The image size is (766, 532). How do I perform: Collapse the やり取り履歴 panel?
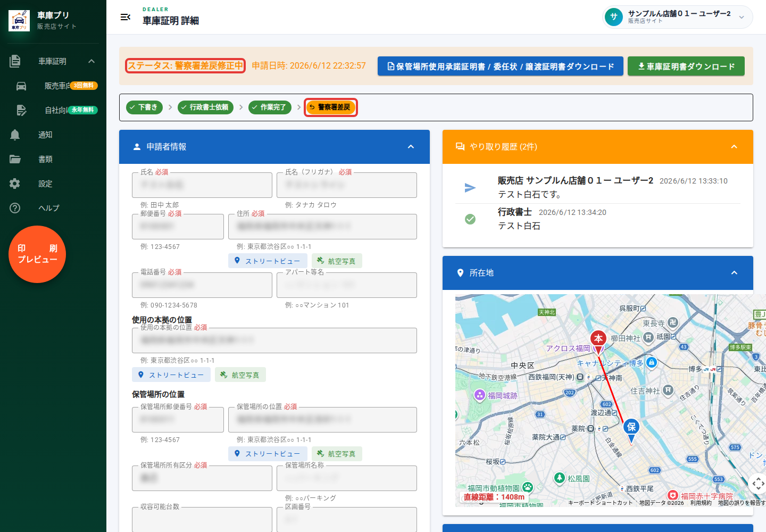pyautogui.click(x=734, y=147)
